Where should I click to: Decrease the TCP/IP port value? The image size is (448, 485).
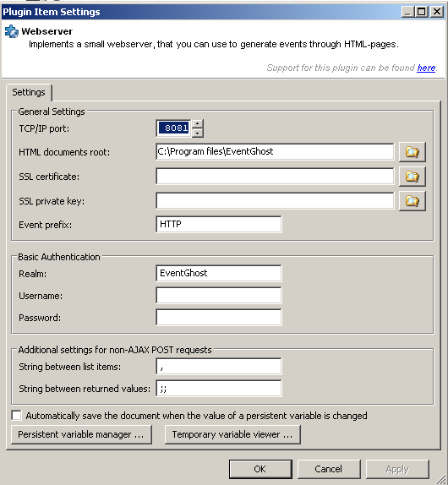click(x=198, y=133)
